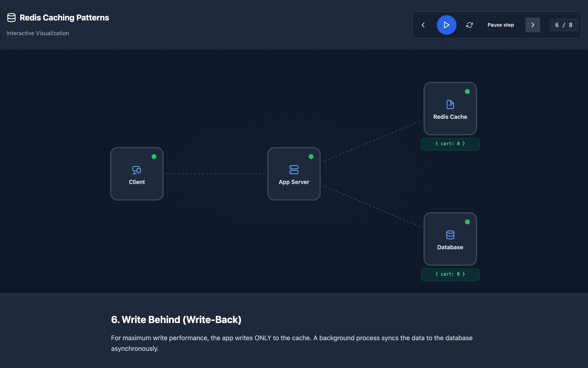The height and width of the screenshot is (368, 588).
Task: Click the Database node label
Action: click(450, 247)
